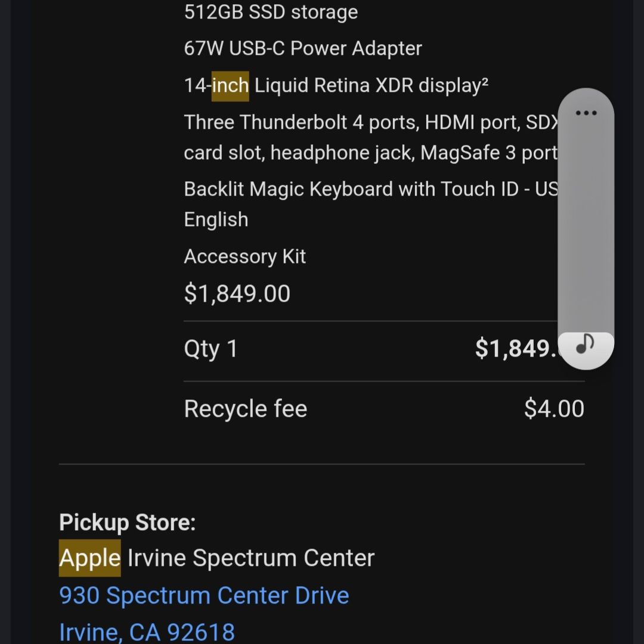The height and width of the screenshot is (644, 644).
Task: Click the highlighted word "Apple"
Action: (90, 558)
